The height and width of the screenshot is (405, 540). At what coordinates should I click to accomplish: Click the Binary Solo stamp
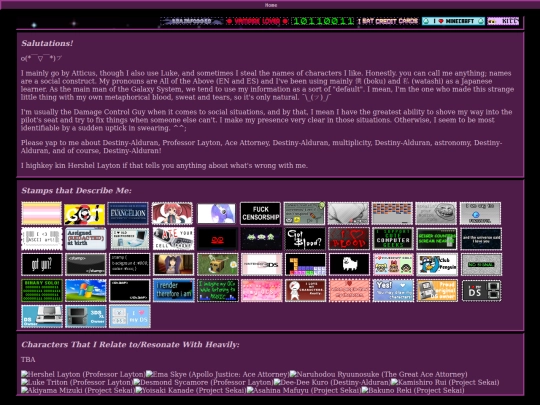(x=42, y=291)
